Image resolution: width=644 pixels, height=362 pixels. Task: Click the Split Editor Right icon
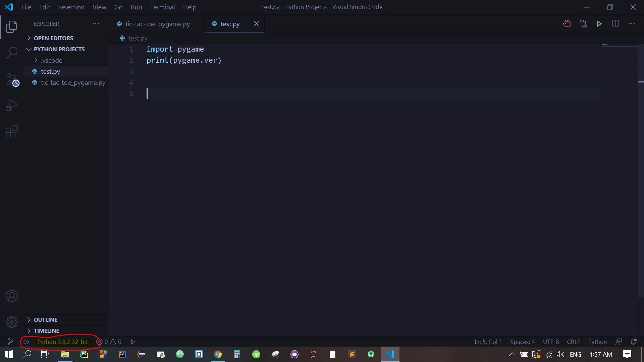pyautogui.click(x=615, y=24)
